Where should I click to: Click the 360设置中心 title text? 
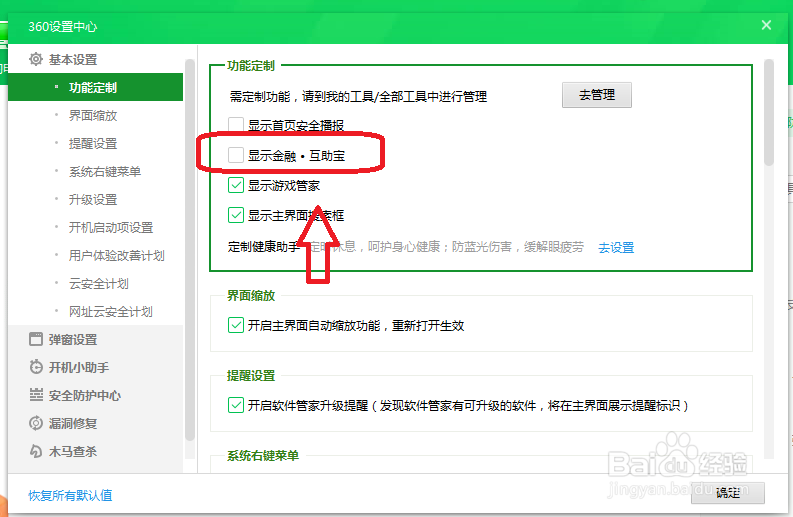coord(63,26)
